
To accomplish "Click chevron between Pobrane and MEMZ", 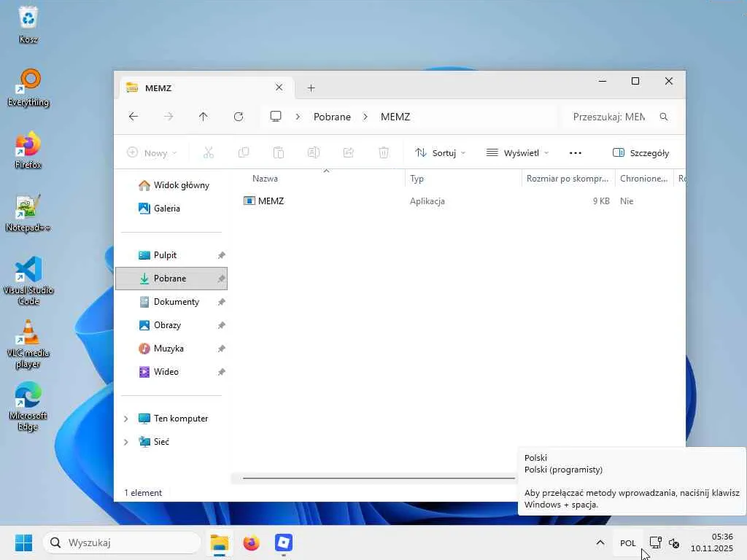I will (365, 117).
